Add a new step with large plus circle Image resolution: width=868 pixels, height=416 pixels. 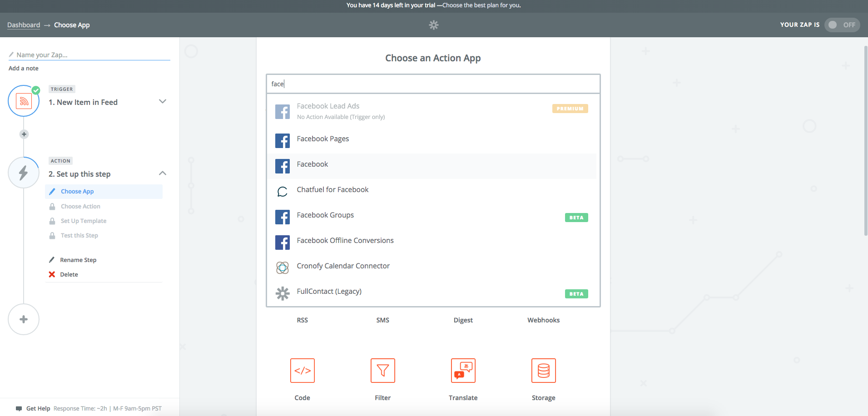[24, 319]
